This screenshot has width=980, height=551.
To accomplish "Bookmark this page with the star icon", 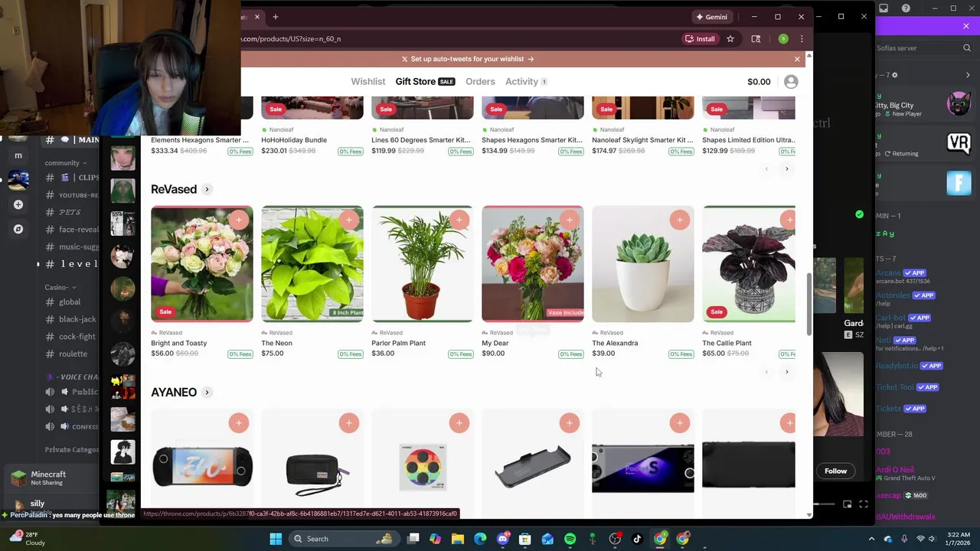I will 730,39.
